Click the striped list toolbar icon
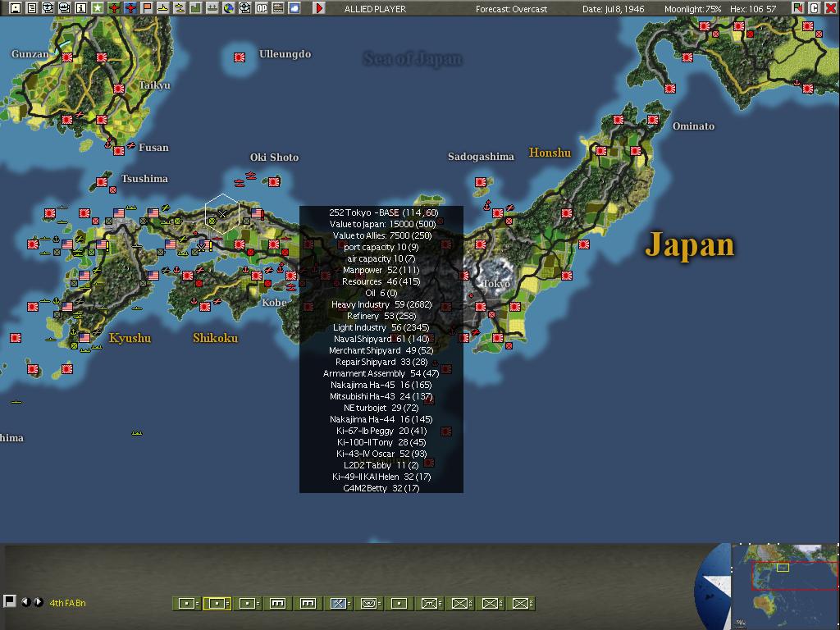840x630 pixels. tap(277, 8)
